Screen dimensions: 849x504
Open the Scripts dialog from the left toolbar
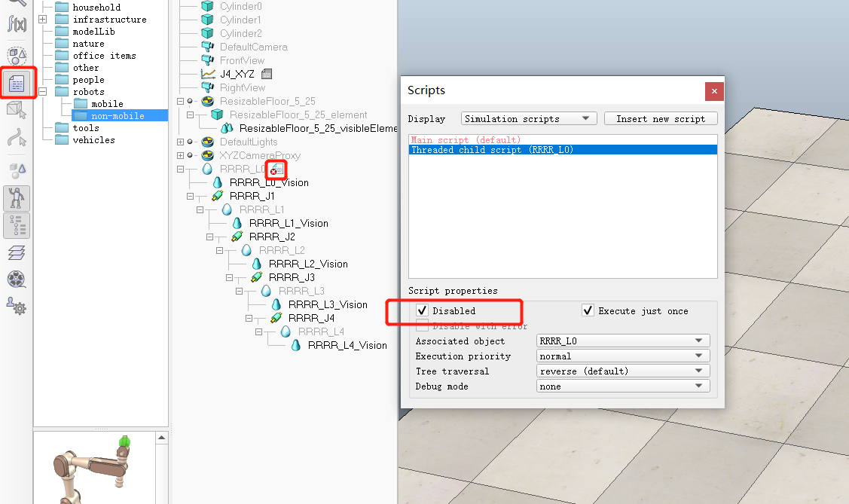click(x=18, y=84)
